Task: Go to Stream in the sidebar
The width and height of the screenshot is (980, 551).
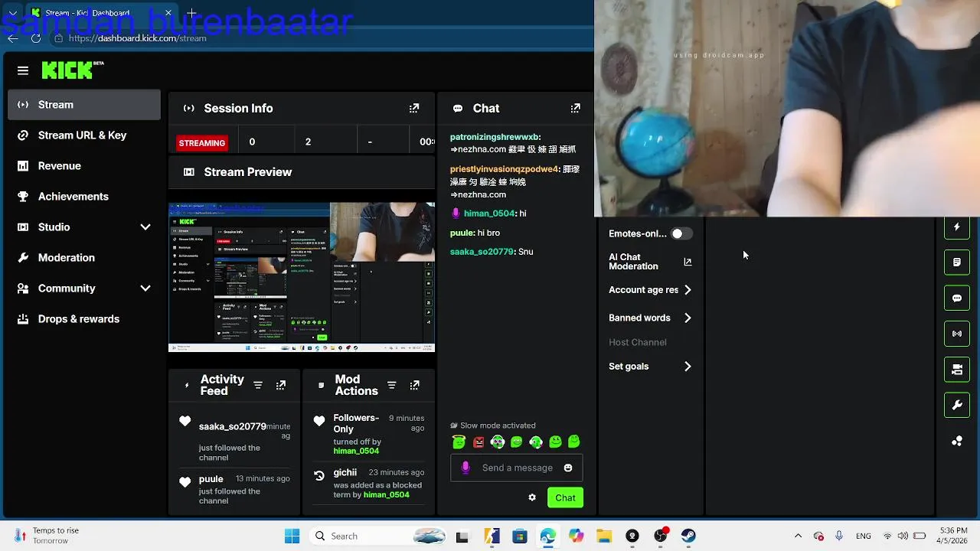Action: click(x=84, y=105)
